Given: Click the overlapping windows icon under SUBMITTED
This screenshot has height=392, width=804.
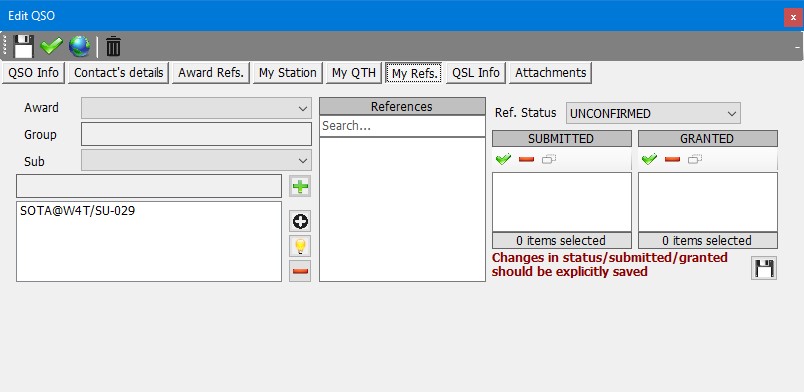Looking at the screenshot, I should coord(549,160).
